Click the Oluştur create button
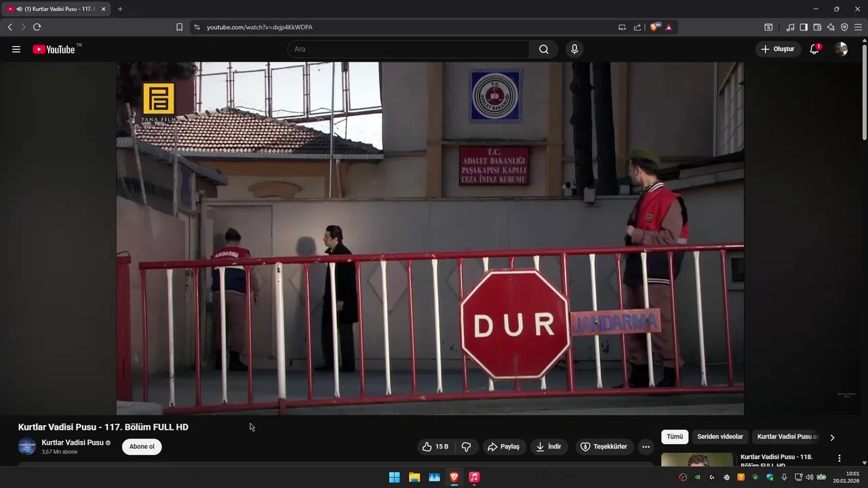 pos(778,49)
